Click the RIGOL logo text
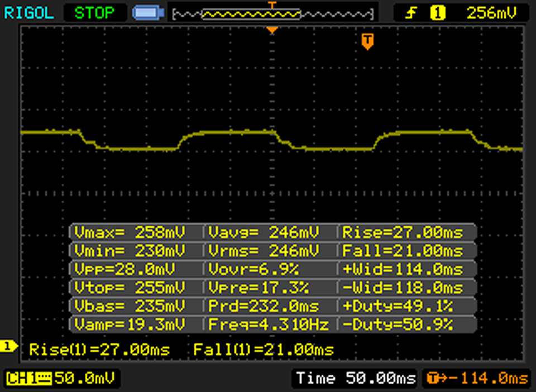The height and width of the screenshot is (392, 536). (x=28, y=13)
